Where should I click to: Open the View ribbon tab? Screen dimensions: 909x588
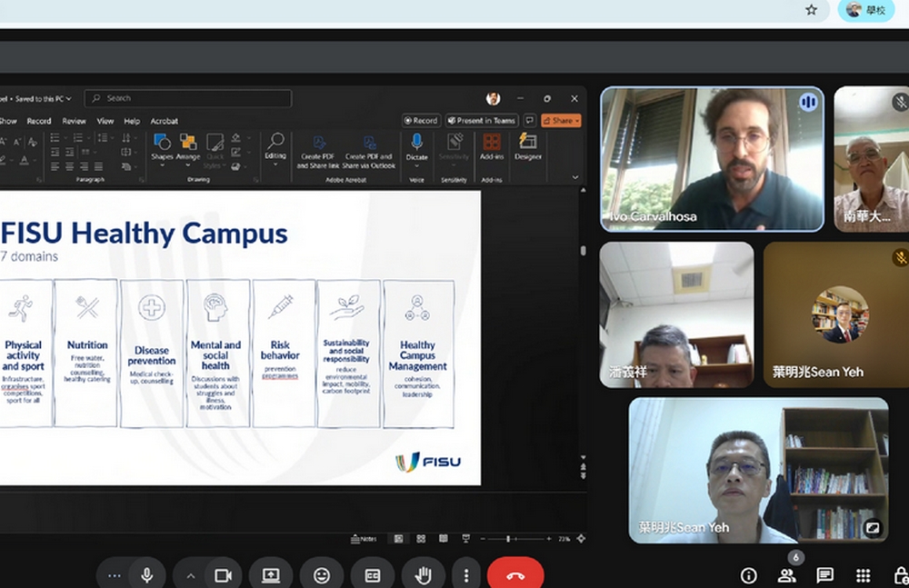click(x=105, y=121)
